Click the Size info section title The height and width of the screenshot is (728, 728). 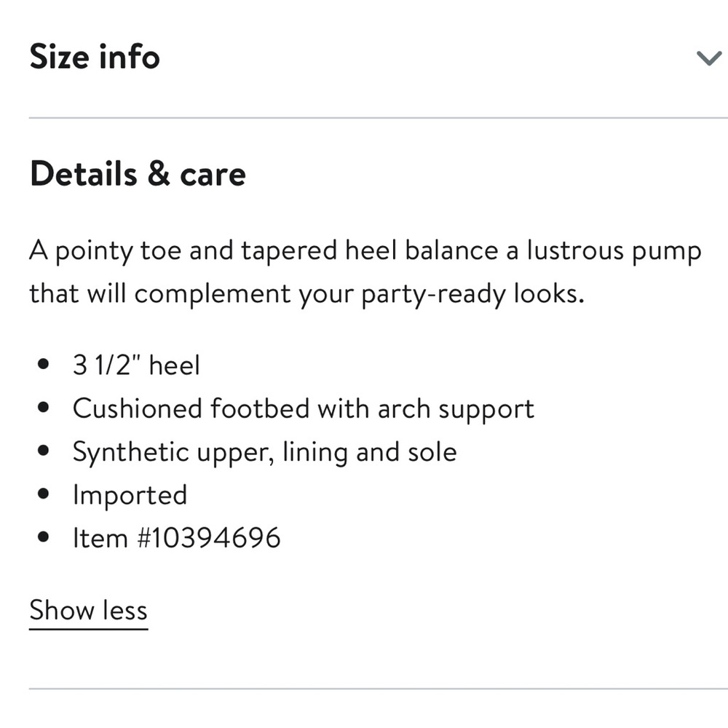tap(95, 57)
